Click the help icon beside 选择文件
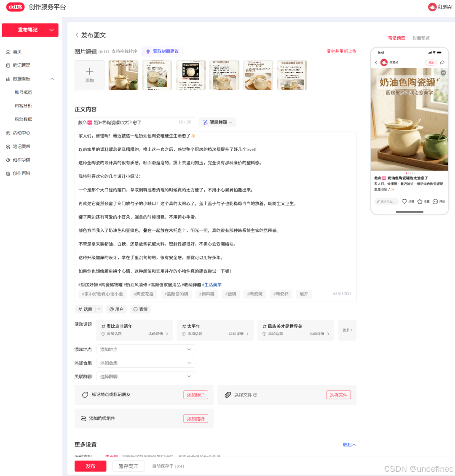455x476 pixels. click(x=255, y=395)
